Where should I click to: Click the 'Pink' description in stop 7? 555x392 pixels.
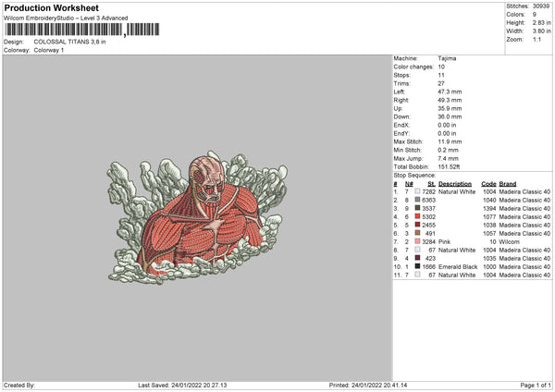click(444, 241)
